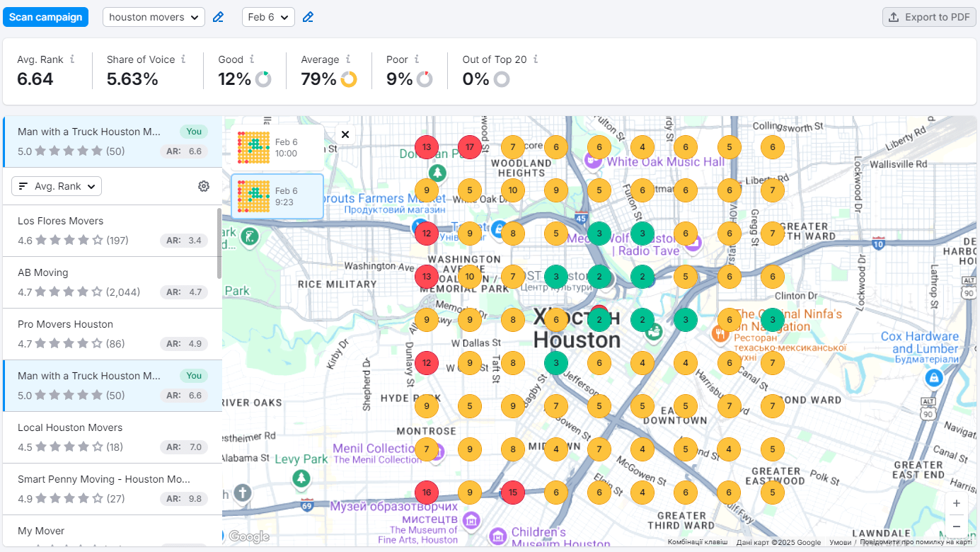Viewport: 980px width, 552px height.
Task: Click the AR: 3.4 badge for Los Flores Movers
Action: point(184,241)
